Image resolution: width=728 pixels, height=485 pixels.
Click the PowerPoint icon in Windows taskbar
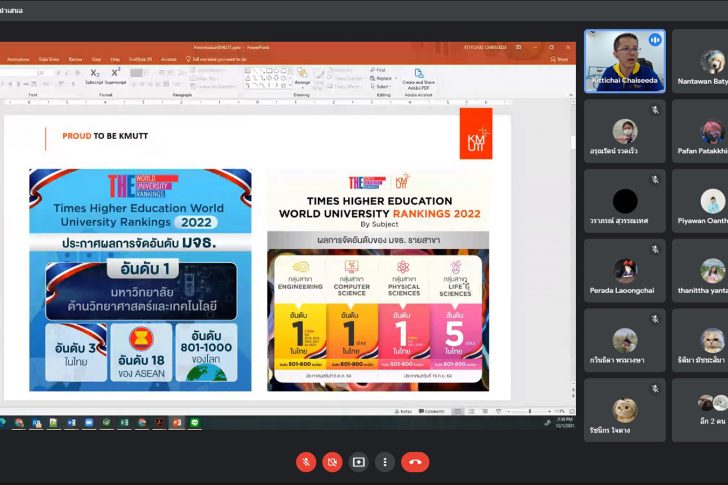pos(176,423)
